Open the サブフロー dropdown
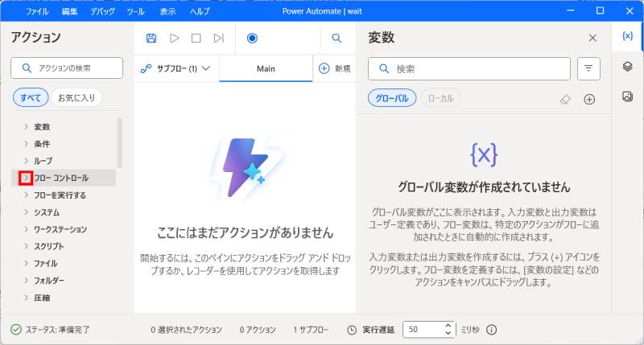644x345 pixels. 175,69
